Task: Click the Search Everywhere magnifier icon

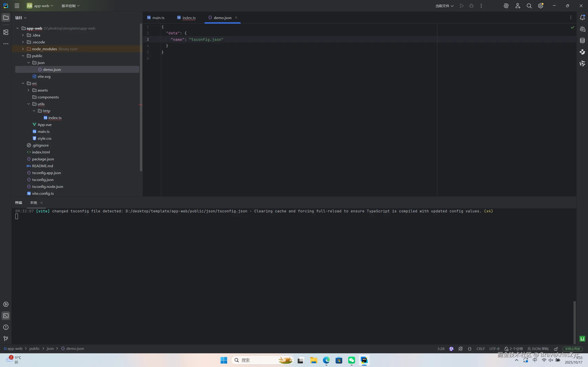Action: (529, 6)
